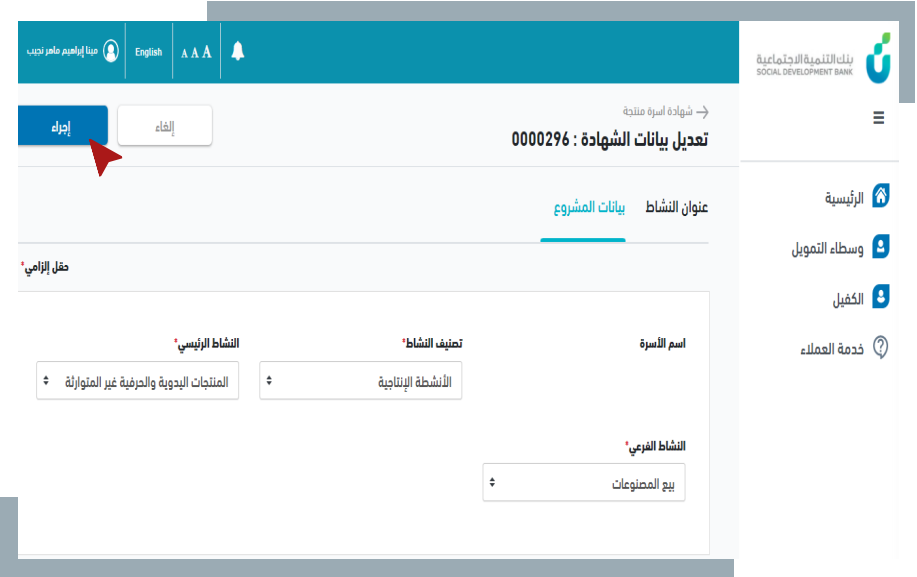Open الكفيل menu item
917x577 pixels.
pyautogui.click(x=848, y=300)
